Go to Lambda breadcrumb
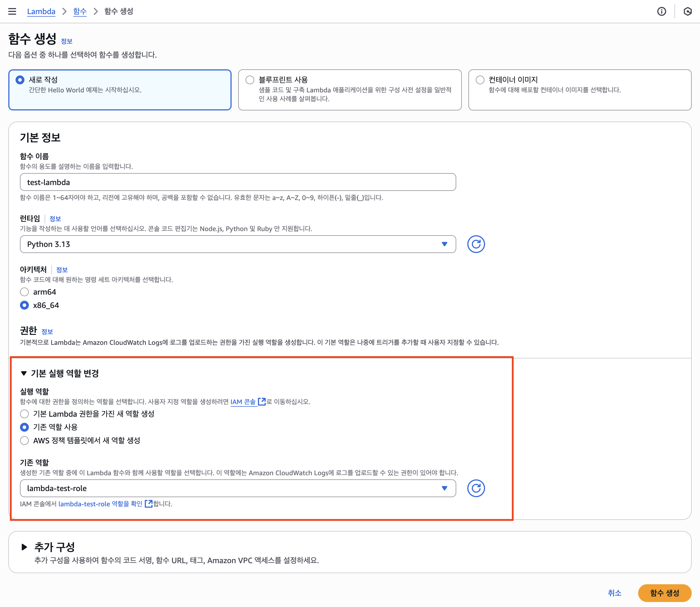700x607 pixels. tap(41, 12)
